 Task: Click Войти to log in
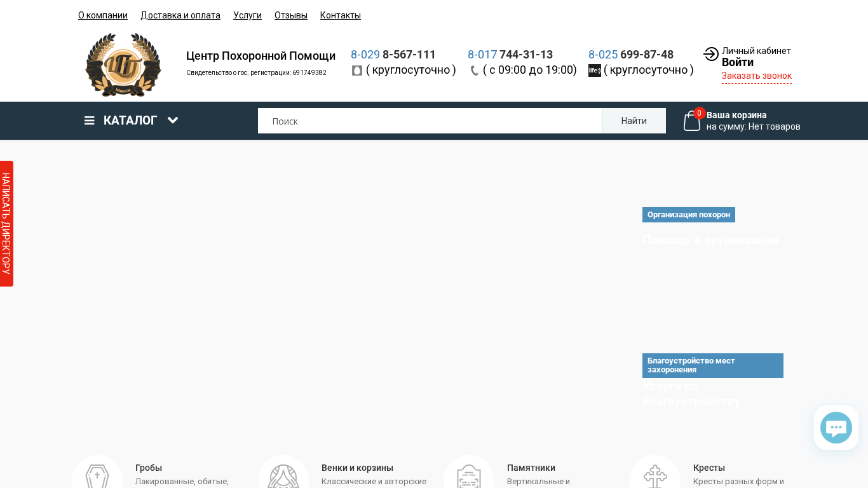(738, 62)
